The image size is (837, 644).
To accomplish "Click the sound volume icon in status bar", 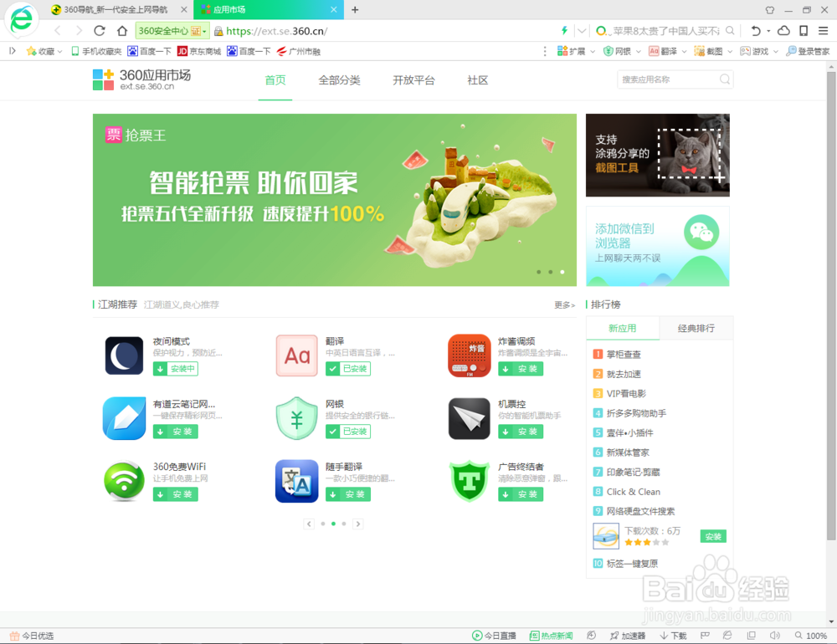I will click(774, 636).
